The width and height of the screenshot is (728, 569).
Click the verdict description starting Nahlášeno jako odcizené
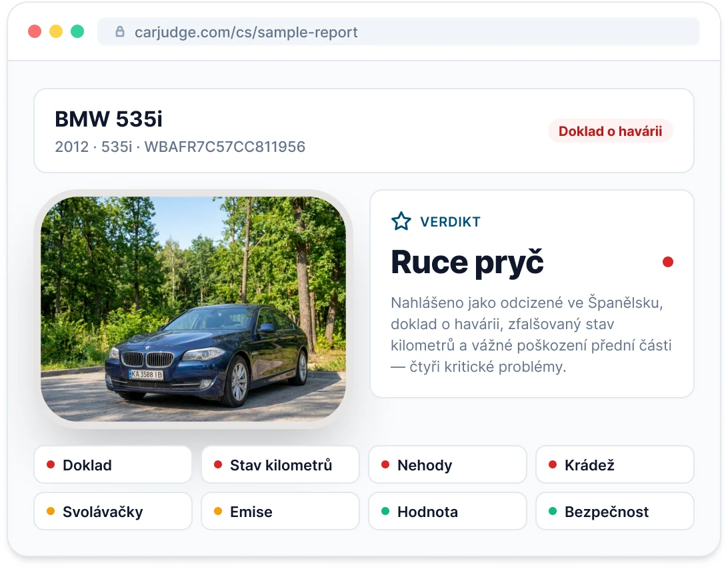click(531, 334)
